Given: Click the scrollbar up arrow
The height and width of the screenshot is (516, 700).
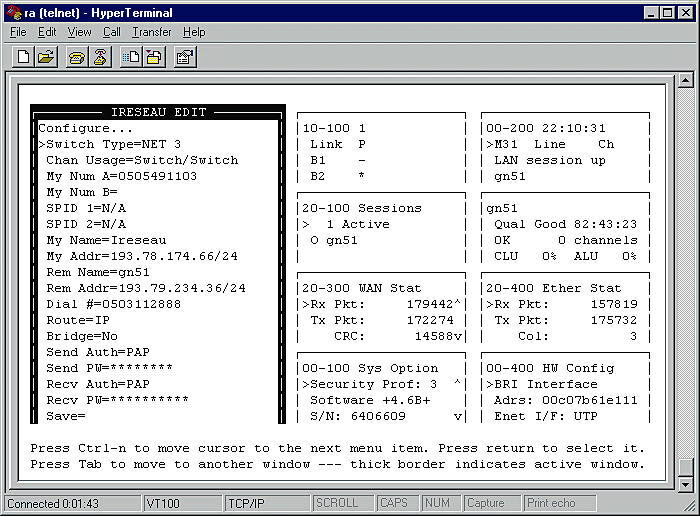Looking at the screenshot, I should (x=685, y=80).
